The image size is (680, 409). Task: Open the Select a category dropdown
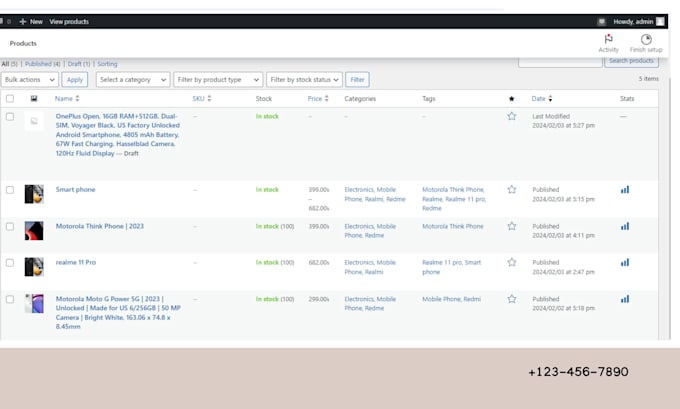133,80
